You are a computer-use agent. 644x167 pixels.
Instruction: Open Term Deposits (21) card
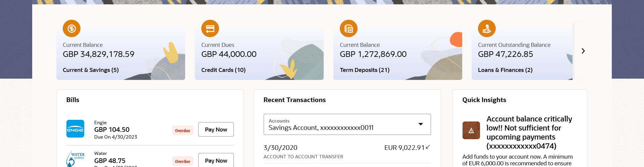[365, 70]
